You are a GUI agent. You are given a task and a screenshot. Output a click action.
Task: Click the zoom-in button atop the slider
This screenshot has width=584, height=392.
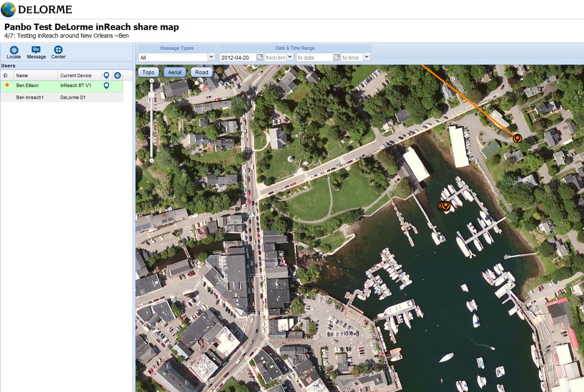(151, 81)
